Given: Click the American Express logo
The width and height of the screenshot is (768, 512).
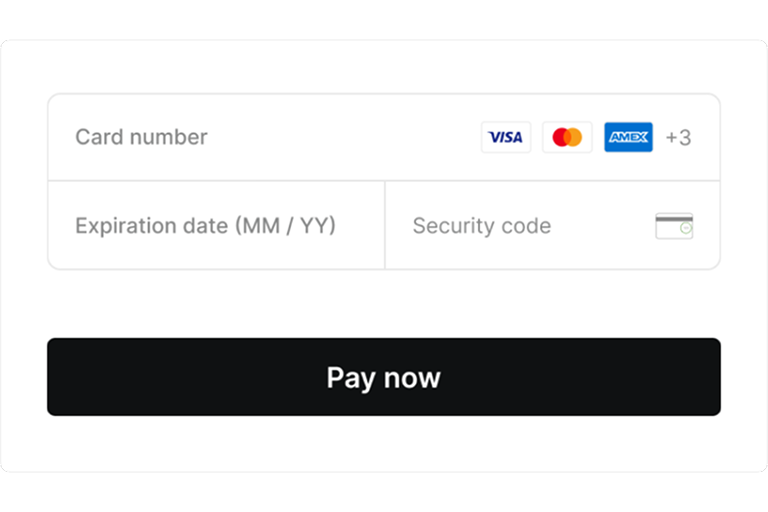Looking at the screenshot, I should coord(628,137).
